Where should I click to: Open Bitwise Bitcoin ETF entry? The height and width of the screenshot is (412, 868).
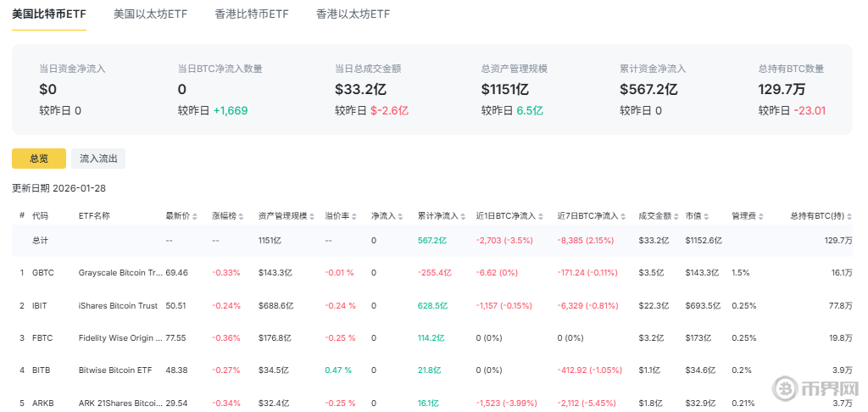pyautogui.click(x=114, y=370)
